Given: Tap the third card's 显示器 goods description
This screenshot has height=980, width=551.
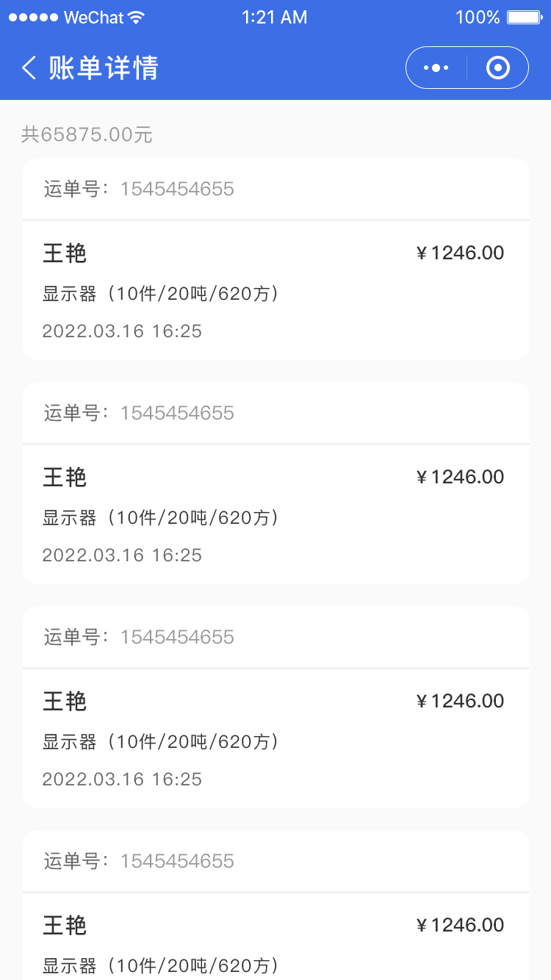Looking at the screenshot, I should click(161, 742).
